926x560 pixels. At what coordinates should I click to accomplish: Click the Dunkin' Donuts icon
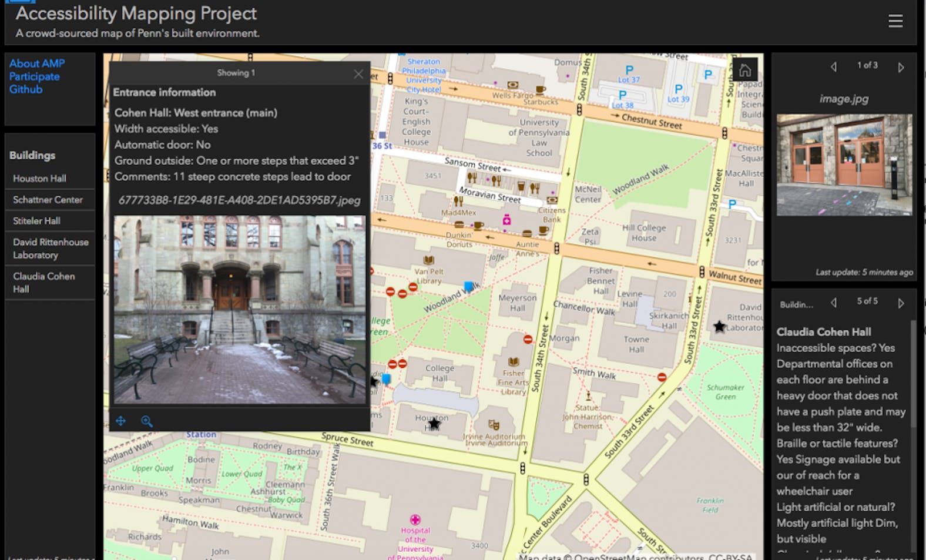(459, 224)
